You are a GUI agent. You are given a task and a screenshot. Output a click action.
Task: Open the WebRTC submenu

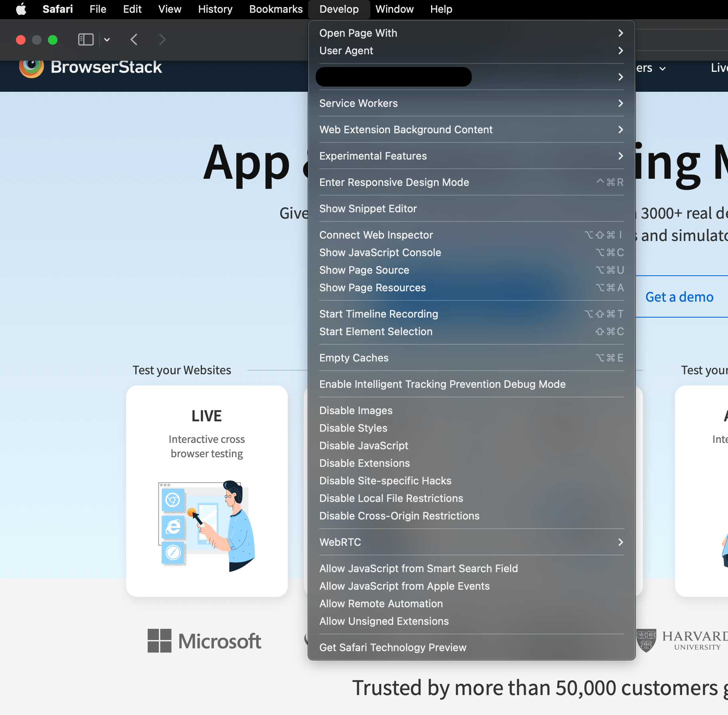click(340, 542)
